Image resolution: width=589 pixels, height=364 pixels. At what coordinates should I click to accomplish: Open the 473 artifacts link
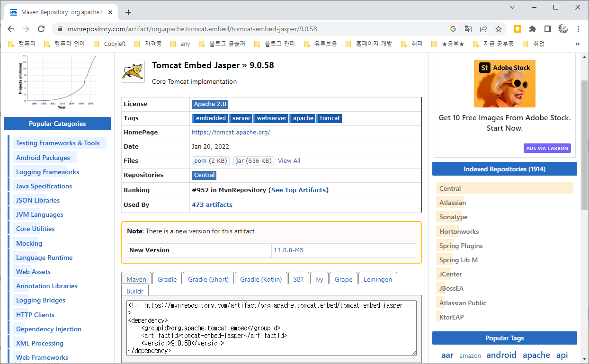pyautogui.click(x=212, y=205)
